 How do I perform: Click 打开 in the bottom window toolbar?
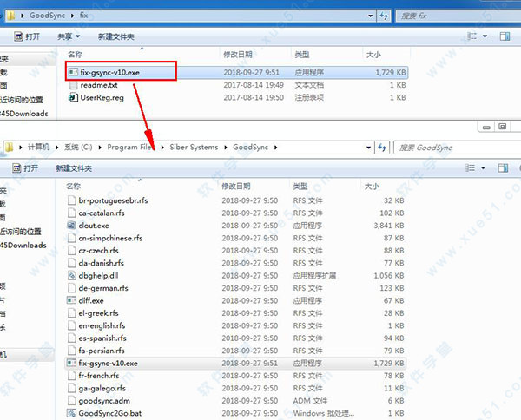26,167
